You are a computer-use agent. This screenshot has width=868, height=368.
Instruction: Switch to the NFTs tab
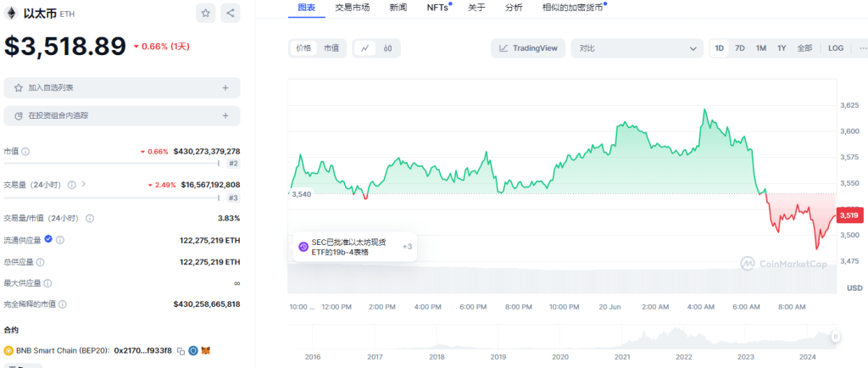click(x=437, y=8)
